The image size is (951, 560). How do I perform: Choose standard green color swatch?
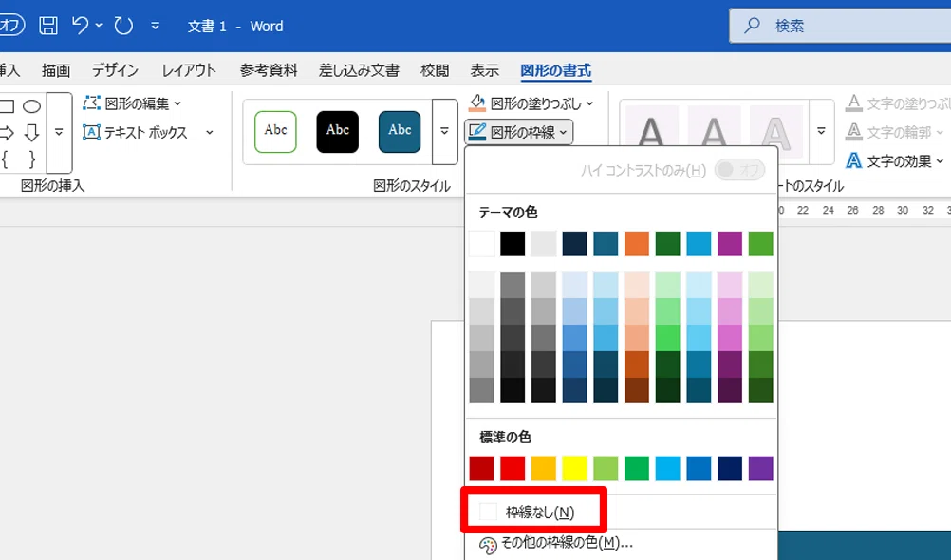pos(636,468)
